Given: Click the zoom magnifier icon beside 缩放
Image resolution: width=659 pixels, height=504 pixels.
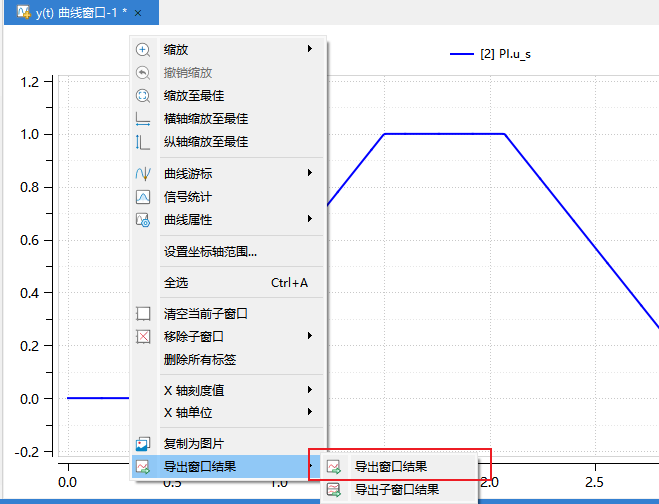Looking at the screenshot, I should click(x=143, y=50).
